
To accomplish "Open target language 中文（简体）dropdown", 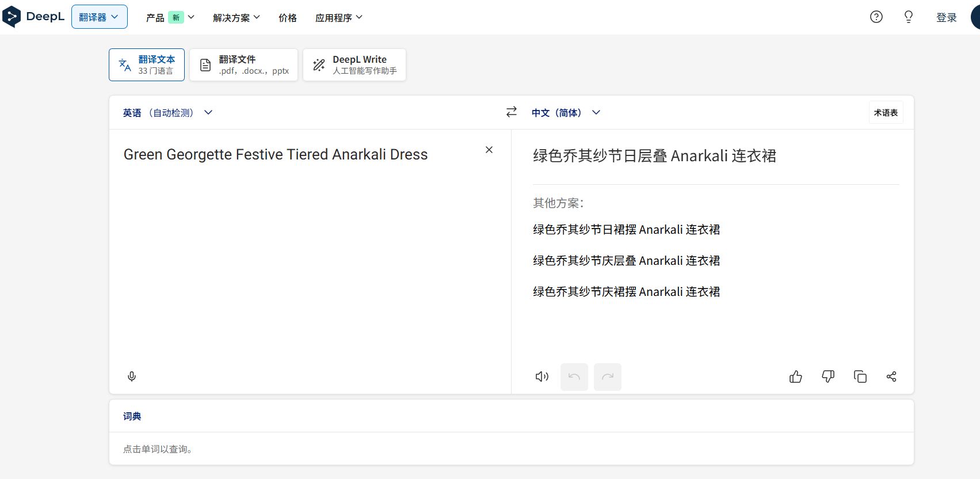I will coord(566,113).
